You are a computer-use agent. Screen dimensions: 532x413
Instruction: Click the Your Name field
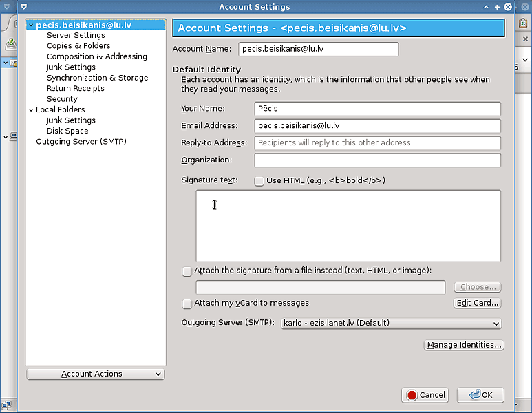[377, 109]
